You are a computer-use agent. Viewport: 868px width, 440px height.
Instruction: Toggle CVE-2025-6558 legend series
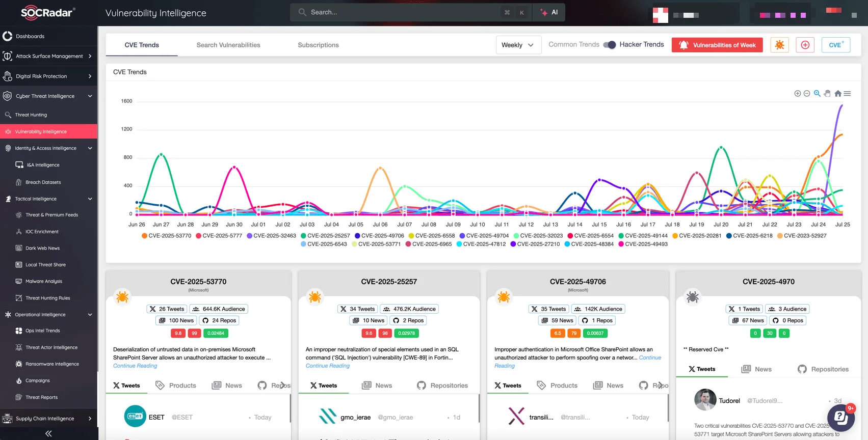coord(432,236)
